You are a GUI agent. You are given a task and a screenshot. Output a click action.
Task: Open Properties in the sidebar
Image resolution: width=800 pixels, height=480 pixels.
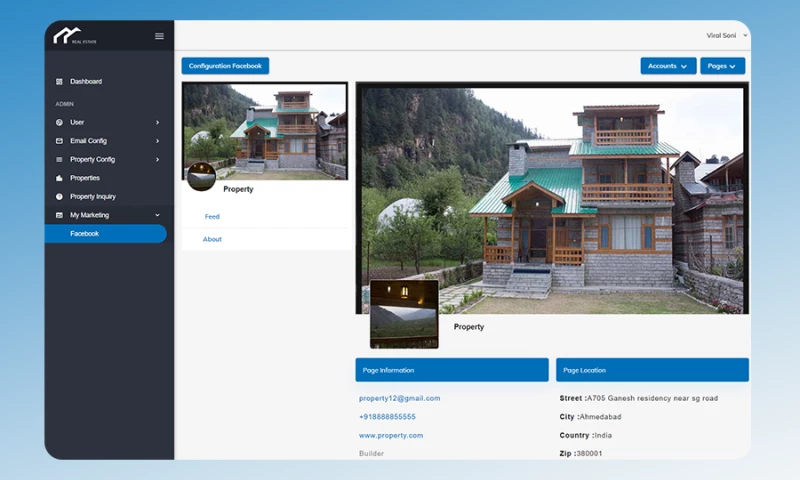(85, 178)
